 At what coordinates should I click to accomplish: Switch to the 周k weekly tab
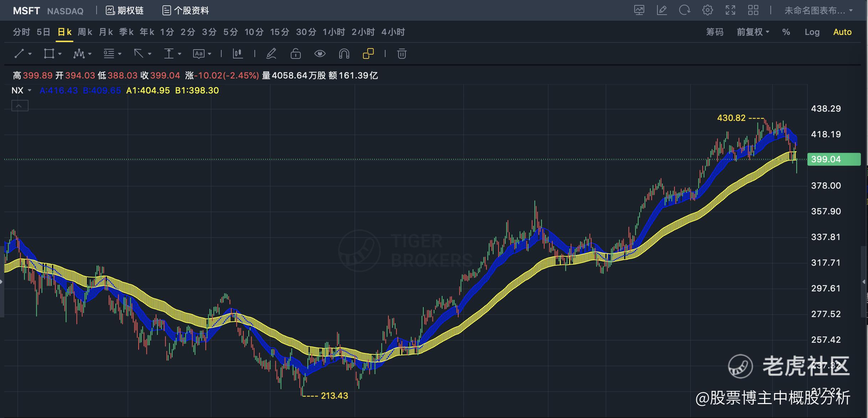(x=85, y=32)
